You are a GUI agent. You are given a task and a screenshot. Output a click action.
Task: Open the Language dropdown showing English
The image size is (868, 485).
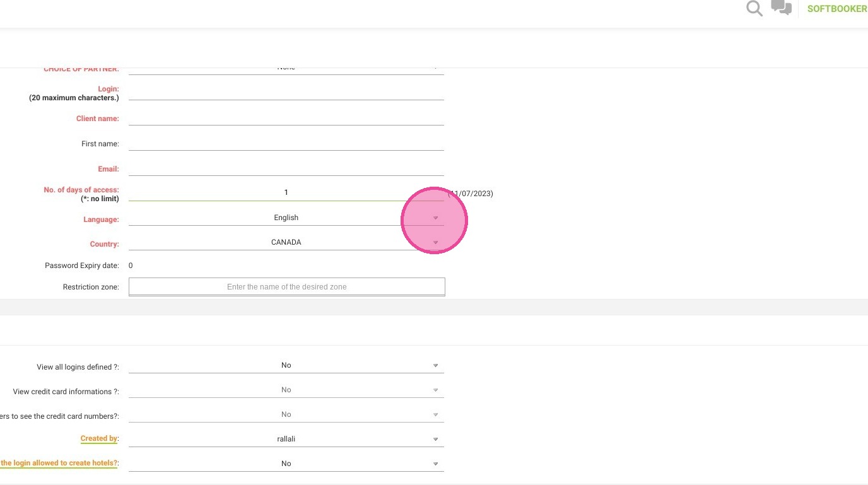286,218
